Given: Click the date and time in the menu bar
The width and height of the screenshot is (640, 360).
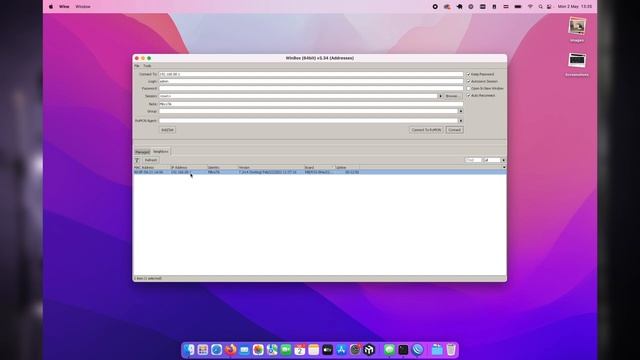Looking at the screenshot, I should coord(575,7).
